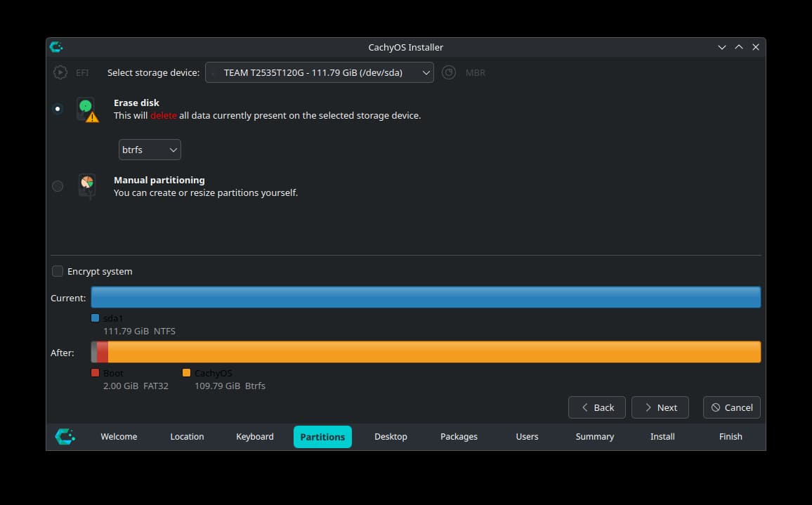This screenshot has height=505, width=812.
Task: Click the Back button
Action: tap(597, 407)
